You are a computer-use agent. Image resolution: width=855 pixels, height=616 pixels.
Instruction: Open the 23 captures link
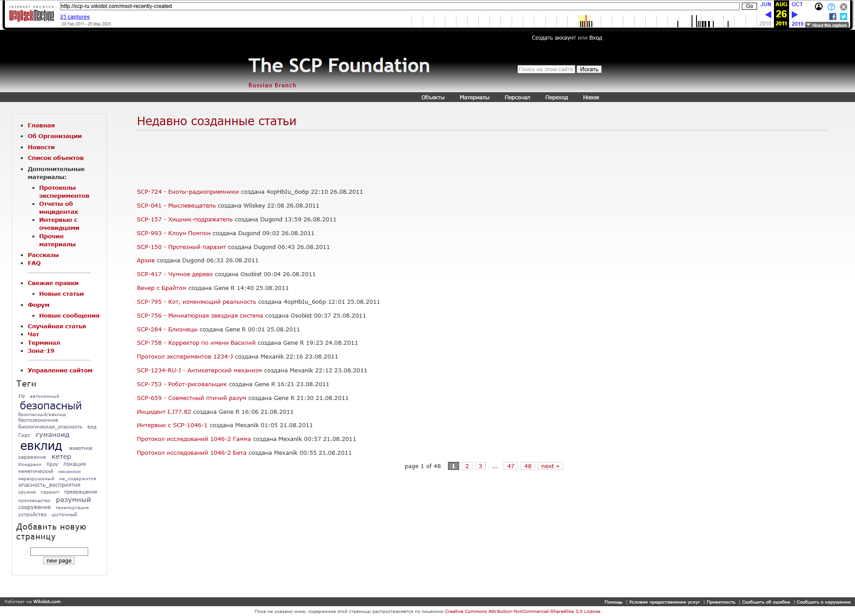(x=75, y=17)
